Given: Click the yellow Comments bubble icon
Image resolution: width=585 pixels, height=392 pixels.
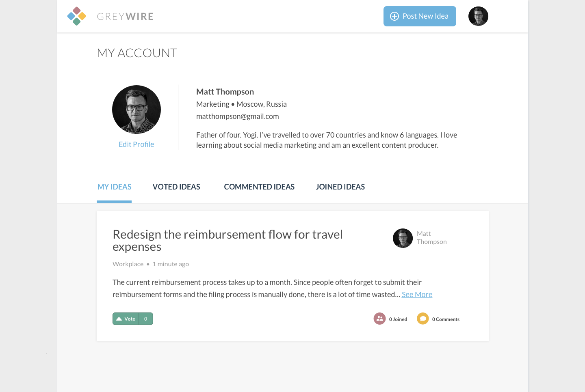Looking at the screenshot, I should coord(422,319).
